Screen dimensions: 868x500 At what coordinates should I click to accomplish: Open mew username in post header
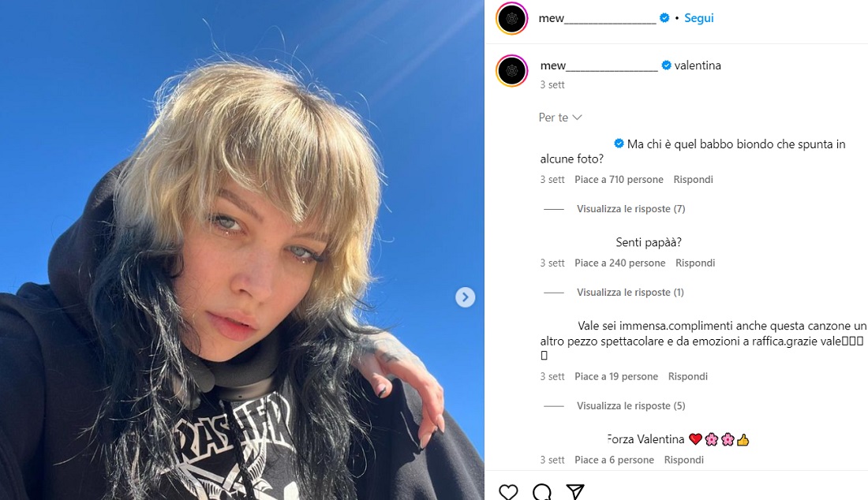click(x=597, y=18)
